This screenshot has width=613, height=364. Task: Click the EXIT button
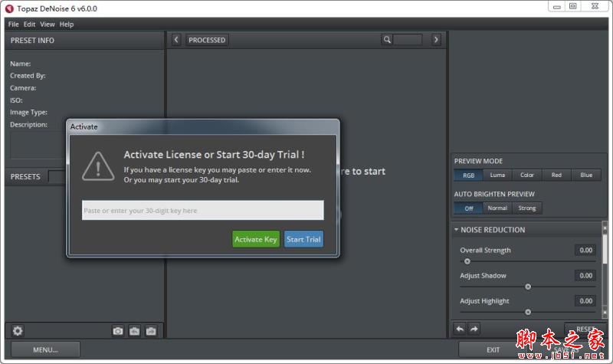coord(493,350)
